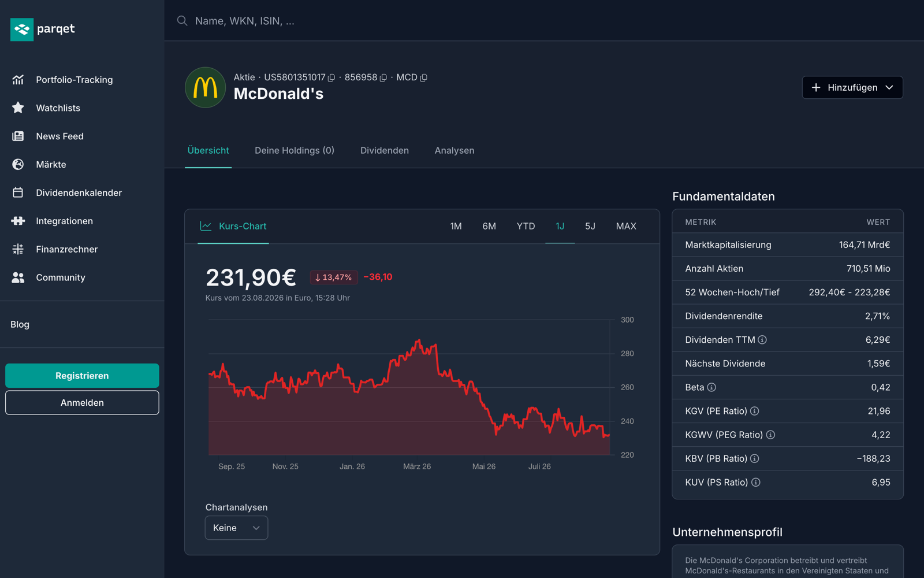Click the Märkte globe icon
924x578 pixels.
(18, 164)
